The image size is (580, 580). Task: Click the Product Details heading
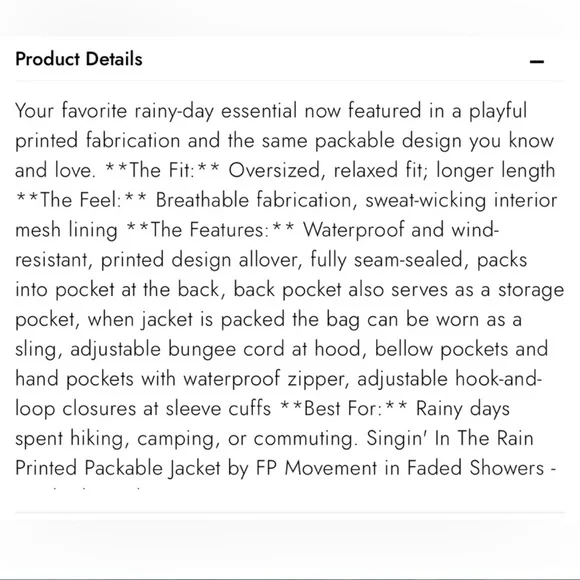pos(79,59)
